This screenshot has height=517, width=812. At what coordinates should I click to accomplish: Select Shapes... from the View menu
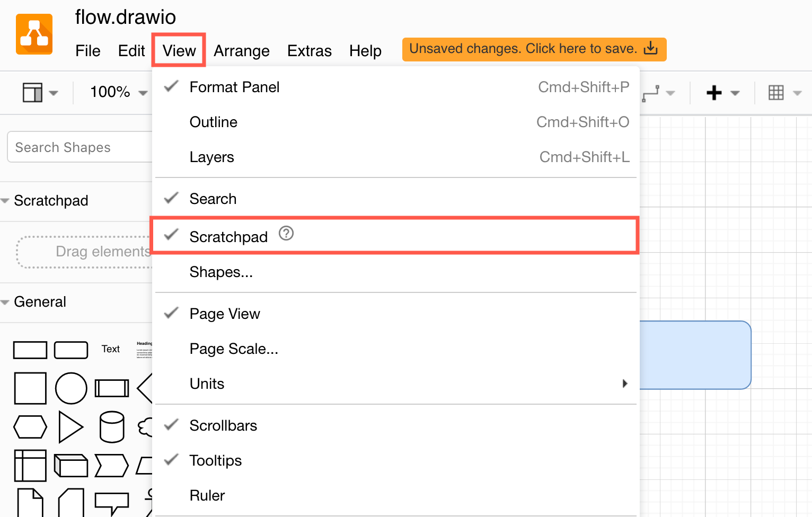(222, 272)
